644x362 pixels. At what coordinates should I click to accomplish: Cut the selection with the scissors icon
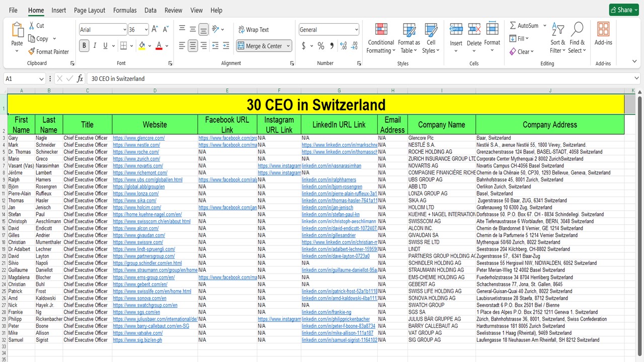point(32,26)
